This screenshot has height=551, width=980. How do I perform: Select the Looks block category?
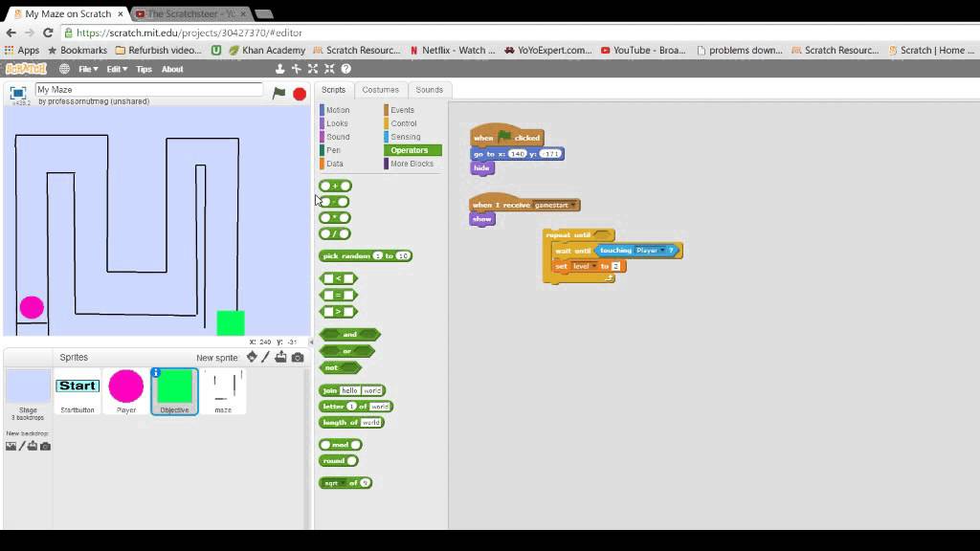[x=337, y=123]
